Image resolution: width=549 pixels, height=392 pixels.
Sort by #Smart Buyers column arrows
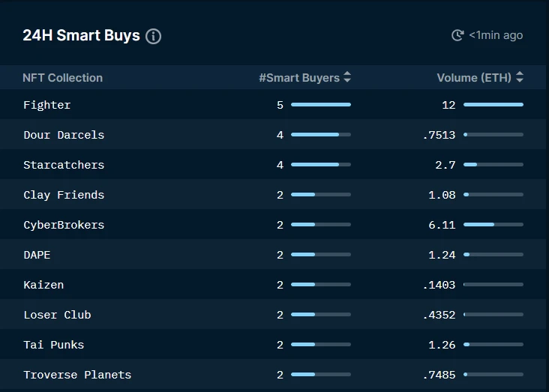coord(347,77)
